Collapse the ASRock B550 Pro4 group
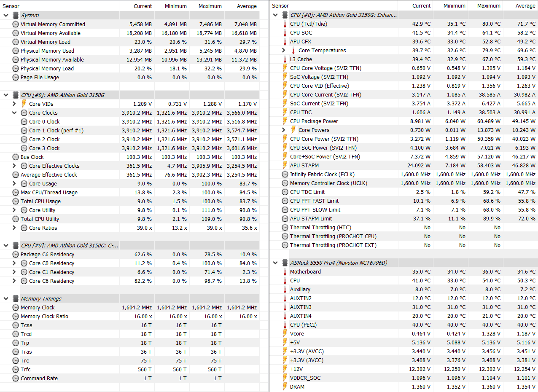Image resolution: width=538 pixels, height=392 pixels. pyautogui.click(x=275, y=263)
